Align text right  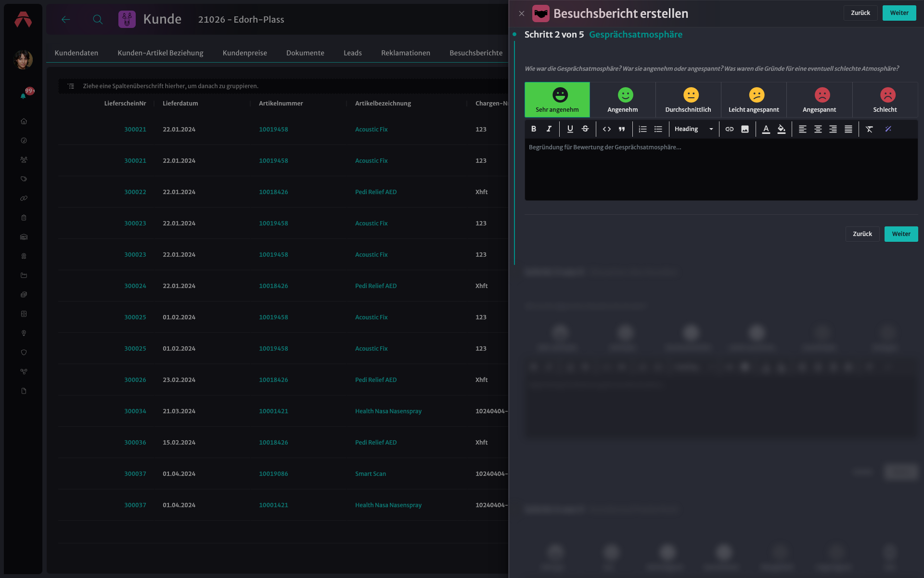tap(833, 129)
